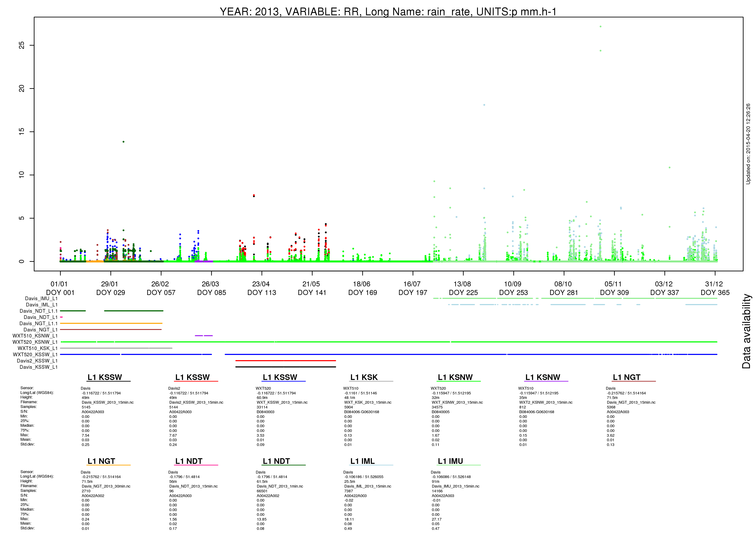Click the x-axis label 'DOY 029'
Viewport: 756px width, 535px height.
[111, 293]
